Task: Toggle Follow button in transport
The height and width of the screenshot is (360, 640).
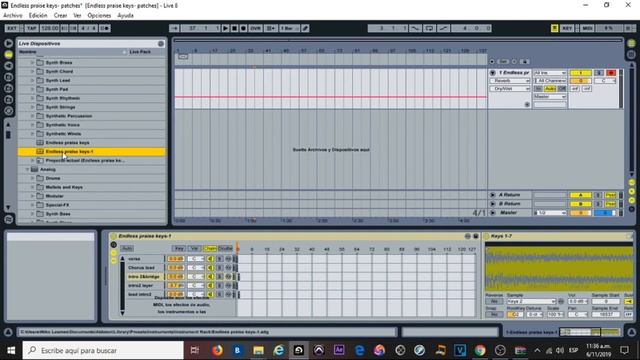Action: pos(174,28)
